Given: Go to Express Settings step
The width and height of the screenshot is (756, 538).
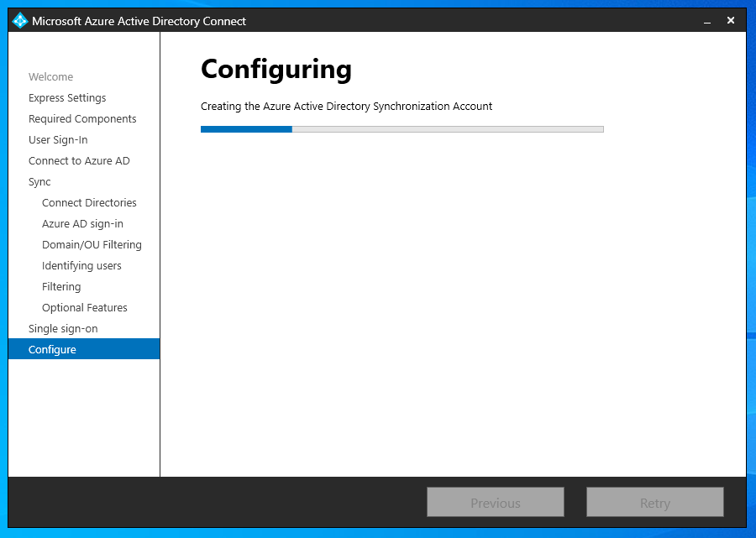Looking at the screenshot, I should pyautogui.click(x=67, y=97).
